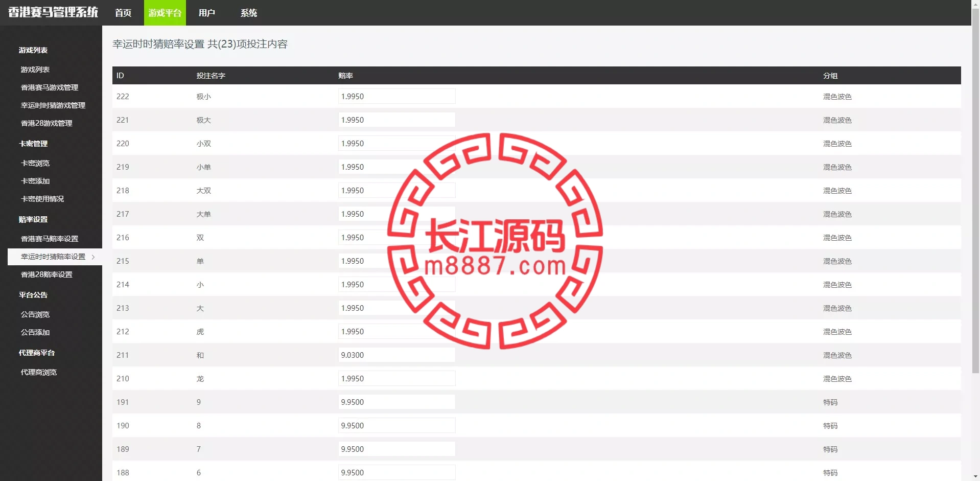The image size is (980, 481).
Task: Click odds input for row ID 188
Action: pos(396,472)
